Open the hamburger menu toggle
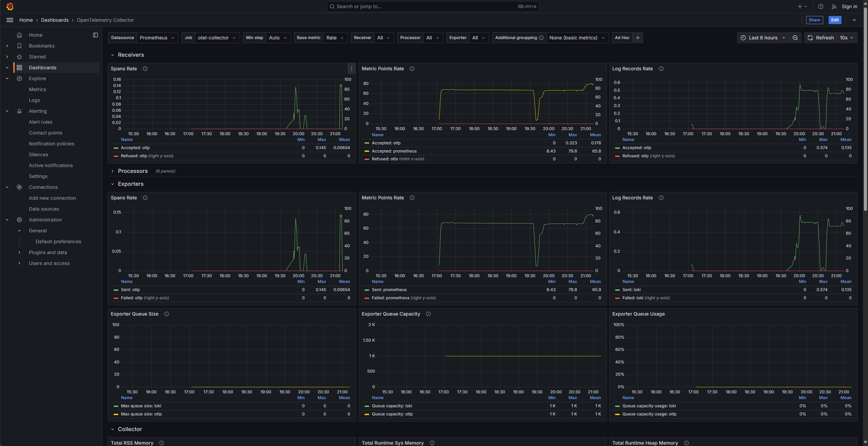 10,20
